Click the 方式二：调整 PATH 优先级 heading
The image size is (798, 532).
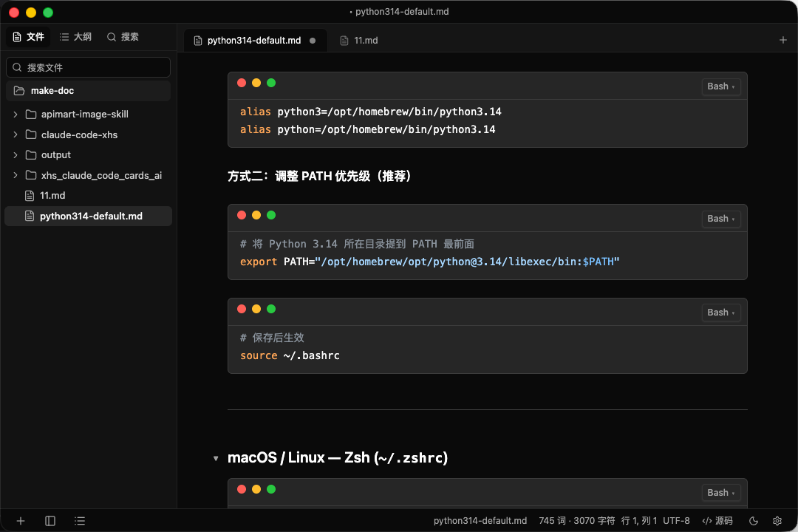(320, 176)
